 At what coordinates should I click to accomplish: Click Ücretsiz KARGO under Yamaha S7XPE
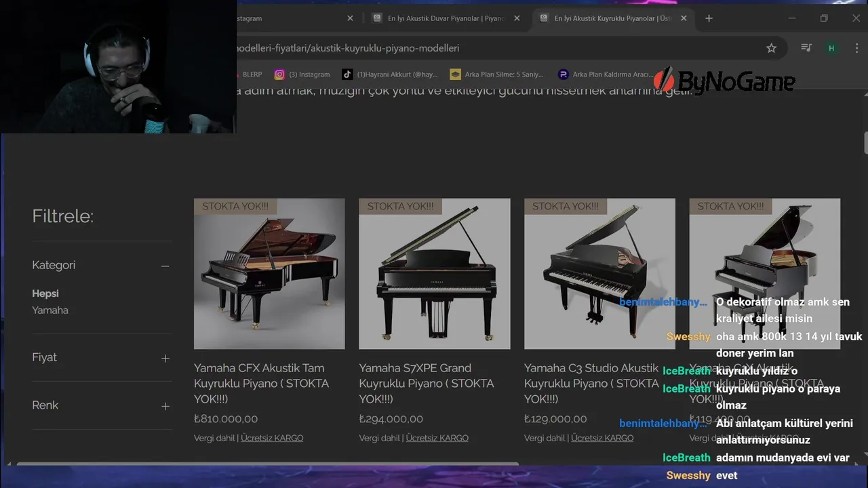point(437,438)
